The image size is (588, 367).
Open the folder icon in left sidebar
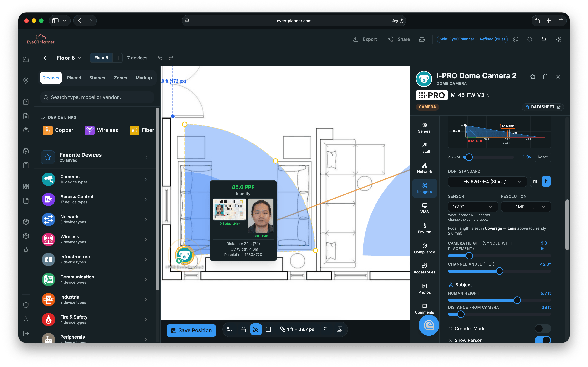coord(26,59)
